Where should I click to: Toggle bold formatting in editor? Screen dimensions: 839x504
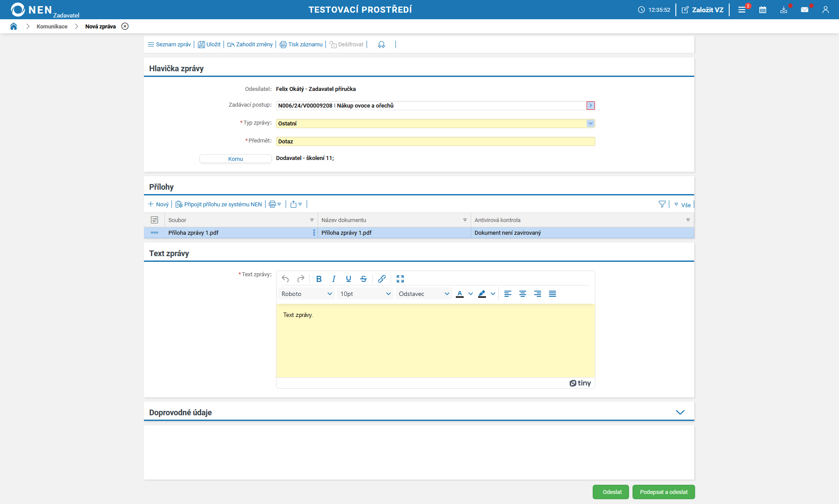tap(319, 279)
